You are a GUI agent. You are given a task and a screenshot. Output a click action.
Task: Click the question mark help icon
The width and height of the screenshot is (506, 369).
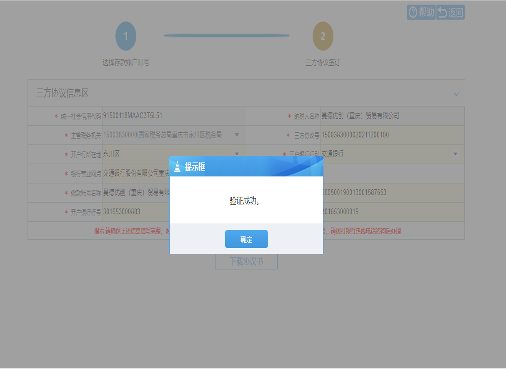coord(413,13)
